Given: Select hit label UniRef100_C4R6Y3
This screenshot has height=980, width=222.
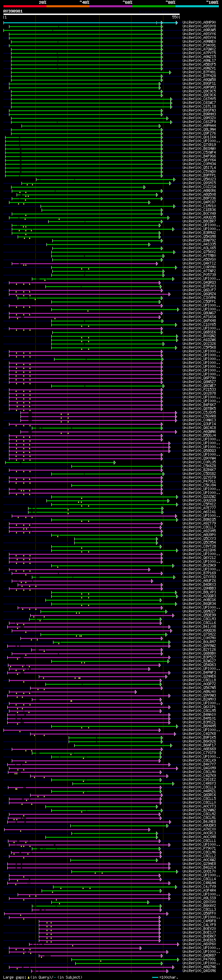Looking at the screenshot, I should pos(199,783).
